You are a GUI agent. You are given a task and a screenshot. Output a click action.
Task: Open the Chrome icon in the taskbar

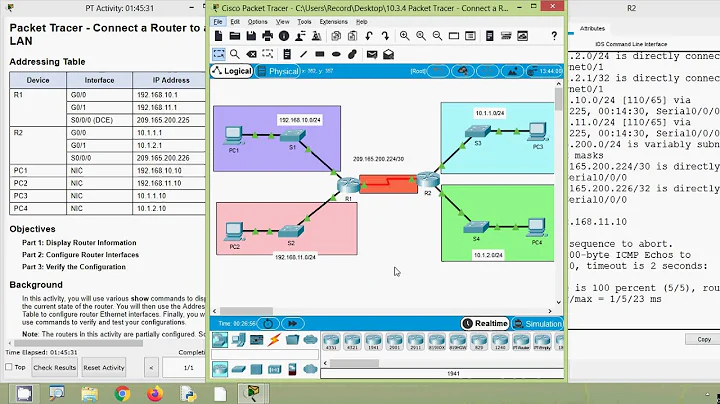122,393
